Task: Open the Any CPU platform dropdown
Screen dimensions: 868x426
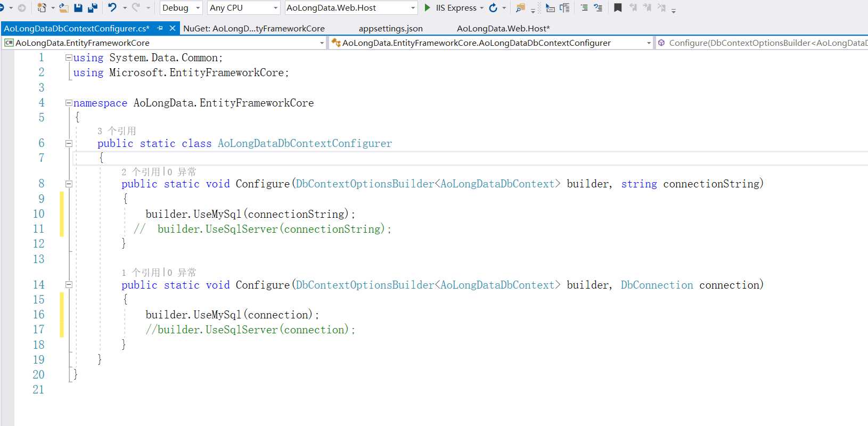Action: click(244, 7)
